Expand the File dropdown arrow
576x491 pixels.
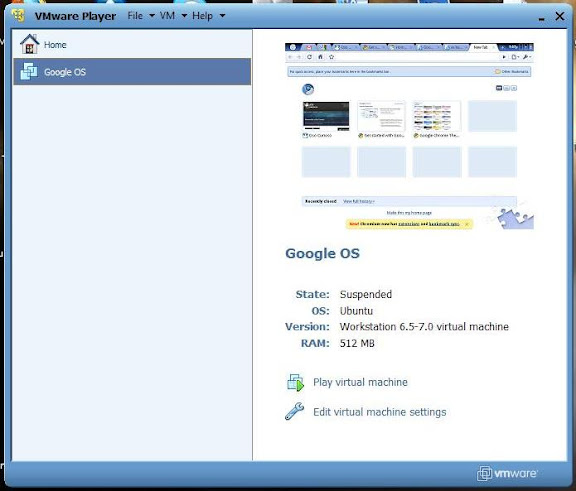pos(152,16)
